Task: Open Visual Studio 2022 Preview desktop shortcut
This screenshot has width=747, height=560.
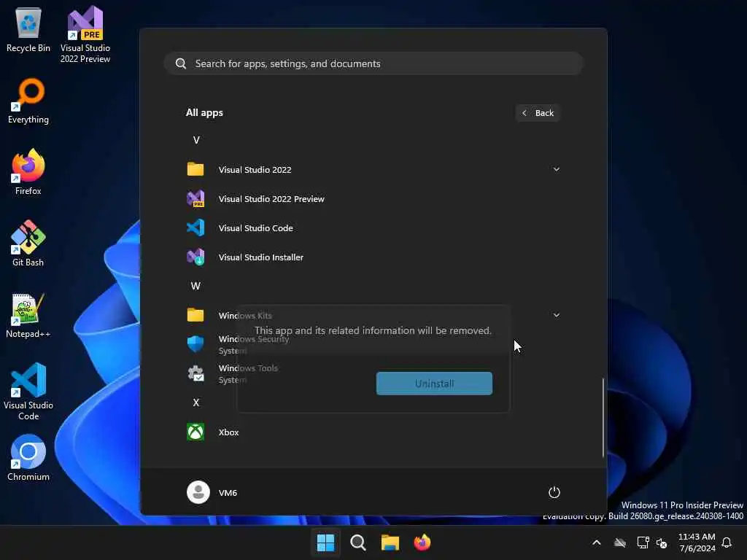Action: click(85, 35)
